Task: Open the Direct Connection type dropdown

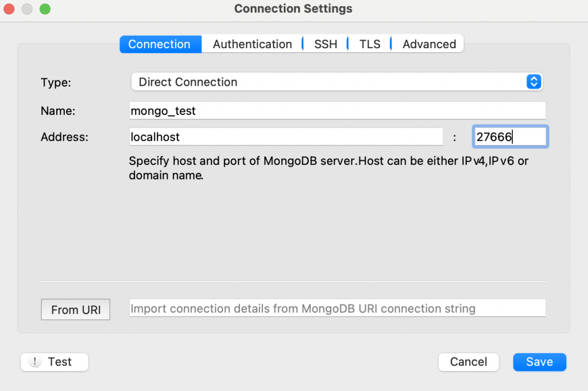Action: 327,82
